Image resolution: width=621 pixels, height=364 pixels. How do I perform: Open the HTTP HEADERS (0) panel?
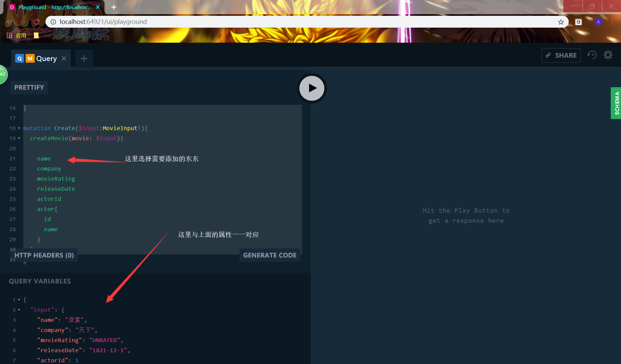44,255
